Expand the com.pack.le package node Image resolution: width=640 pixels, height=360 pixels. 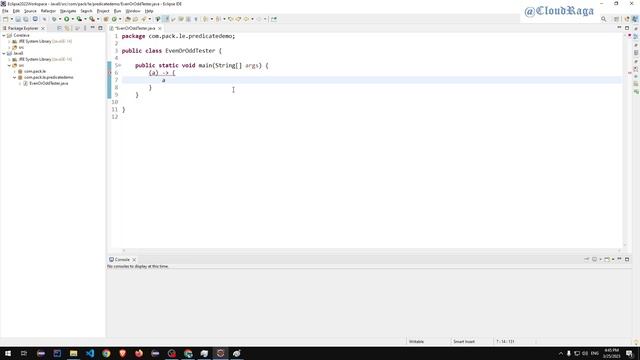click(14, 71)
